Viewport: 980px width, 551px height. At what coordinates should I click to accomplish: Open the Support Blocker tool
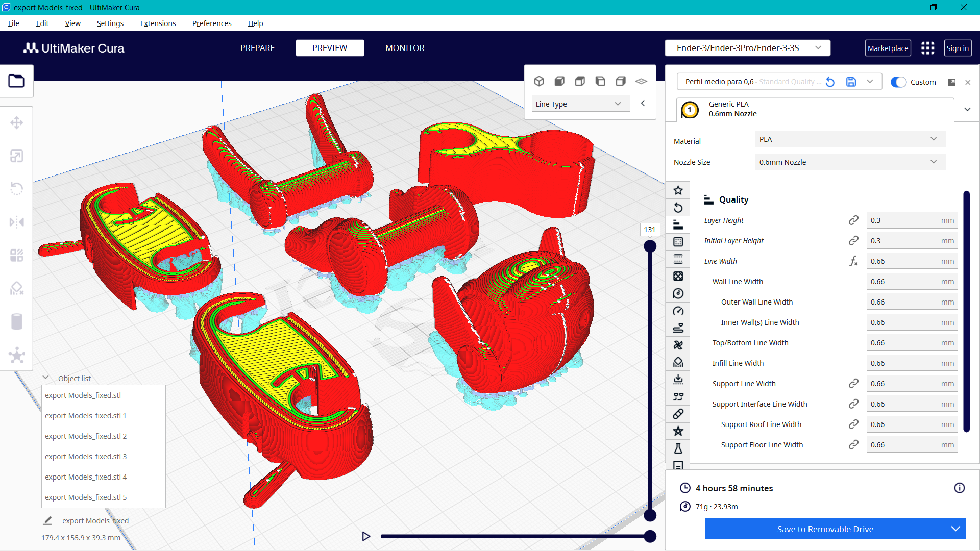tap(17, 288)
